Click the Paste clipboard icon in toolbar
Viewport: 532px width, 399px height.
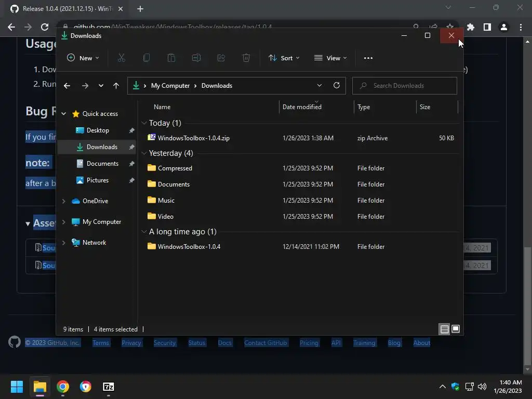pyautogui.click(x=171, y=58)
